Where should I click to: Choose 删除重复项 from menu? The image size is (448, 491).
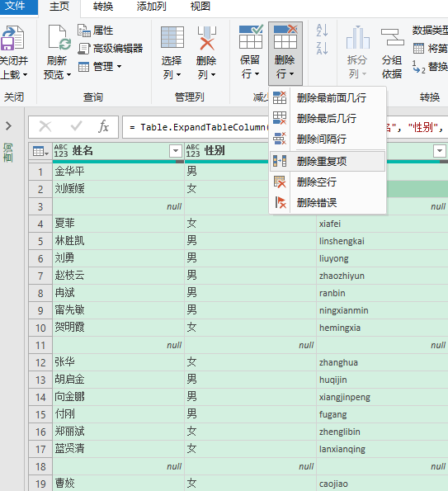click(x=328, y=161)
